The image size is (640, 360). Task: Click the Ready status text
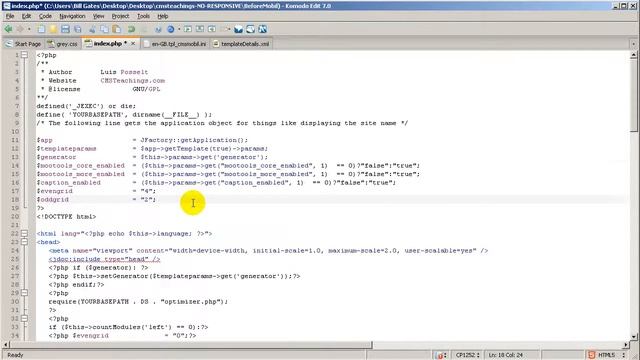click(x=16, y=355)
